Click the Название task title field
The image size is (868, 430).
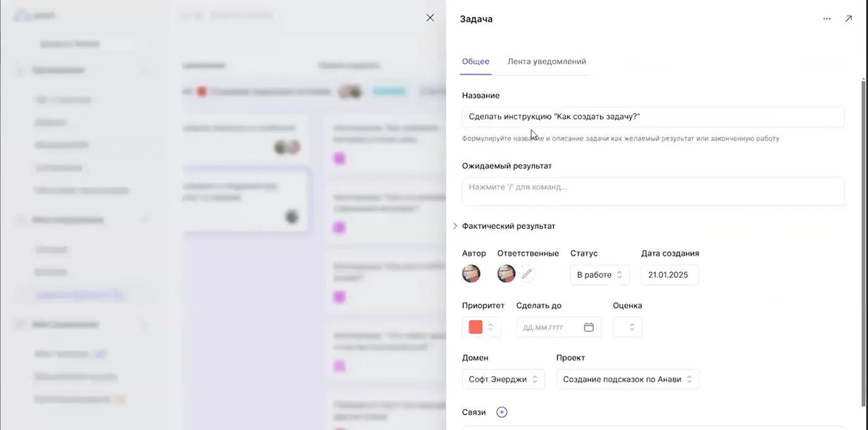tap(653, 116)
